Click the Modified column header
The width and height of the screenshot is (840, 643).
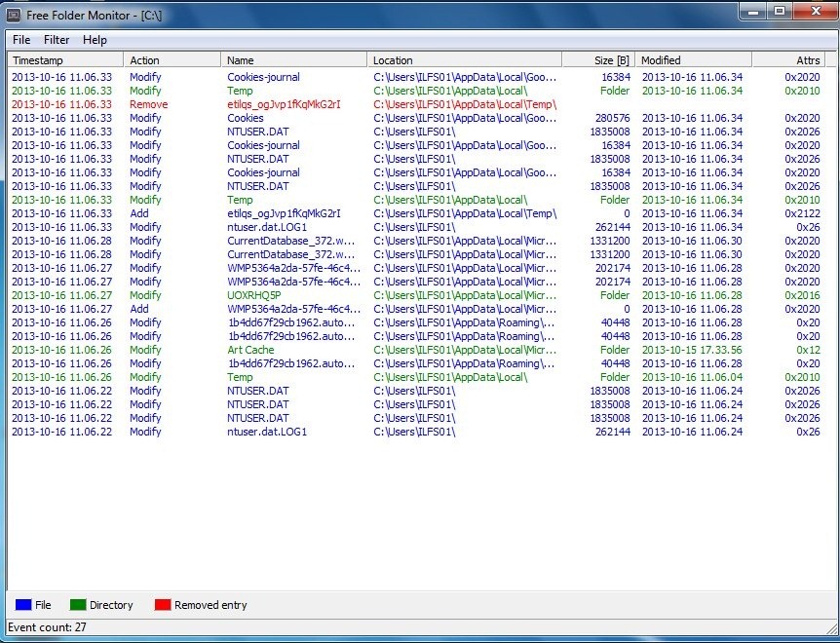[693, 60]
